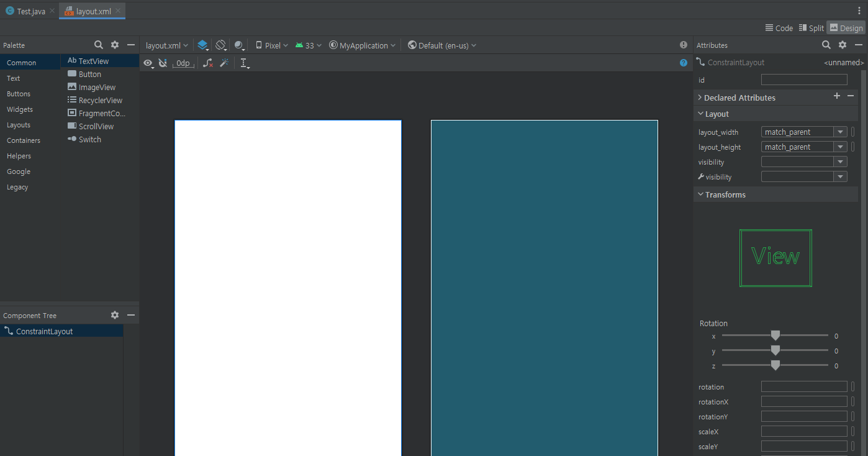Switch to Code view mode
This screenshot has height=456, width=868.
tap(779, 28)
